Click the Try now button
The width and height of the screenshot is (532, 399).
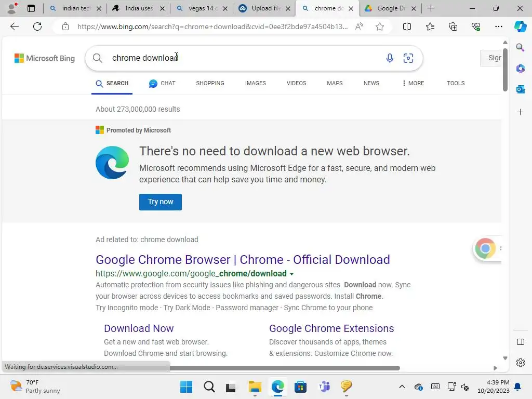tap(161, 202)
